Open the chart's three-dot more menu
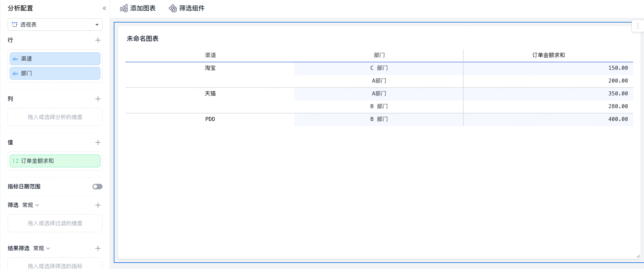The image size is (644, 269). pos(638,26)
